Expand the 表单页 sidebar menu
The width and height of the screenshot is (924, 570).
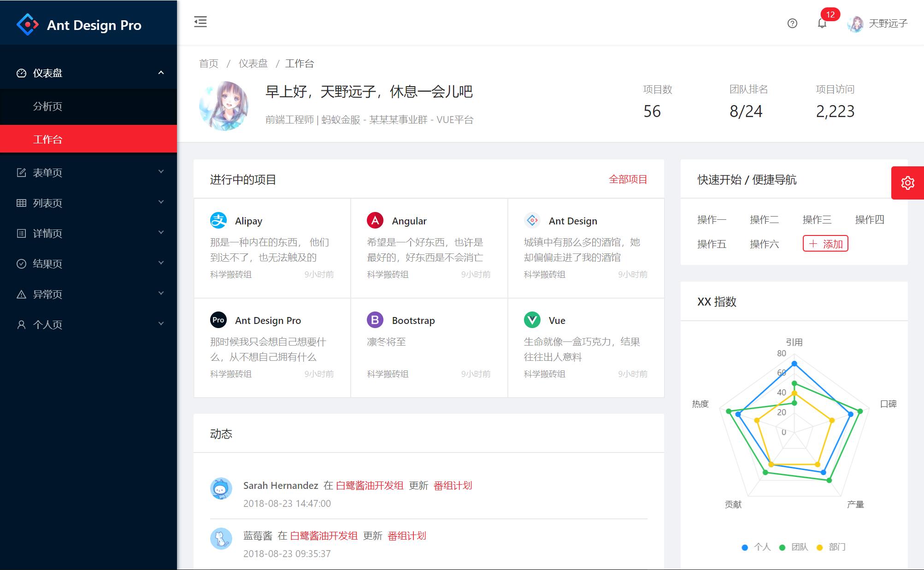point(88,172)
